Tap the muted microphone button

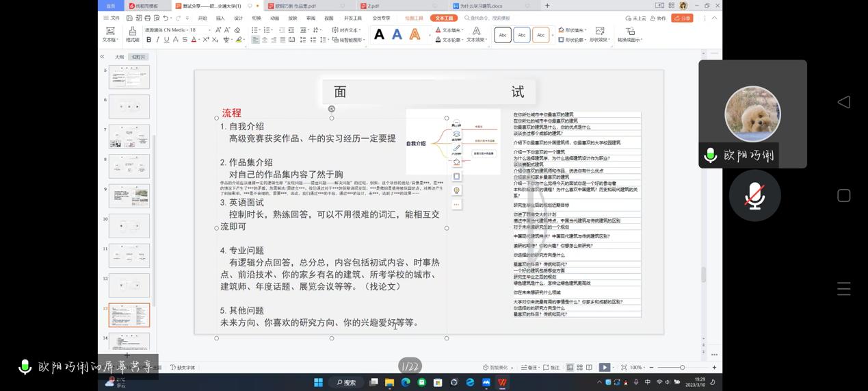click(754, 196)
